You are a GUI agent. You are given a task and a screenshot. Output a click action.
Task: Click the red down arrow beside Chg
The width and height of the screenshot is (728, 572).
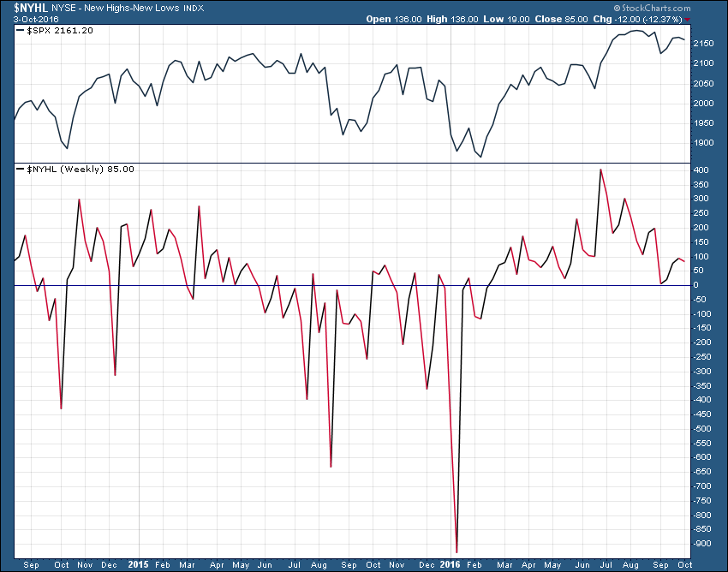coord(712,19)
